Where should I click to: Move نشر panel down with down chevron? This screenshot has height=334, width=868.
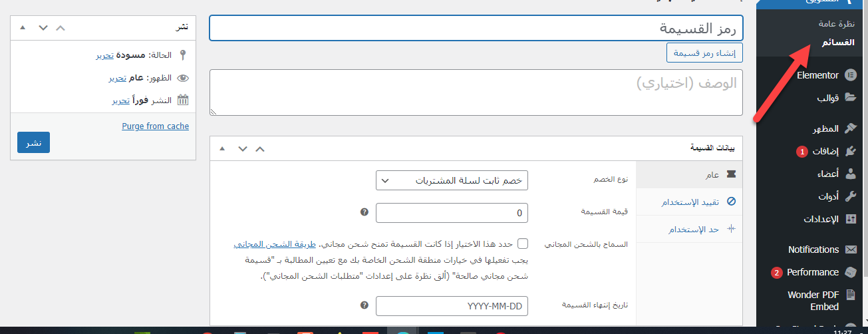[x=43, y=27]
